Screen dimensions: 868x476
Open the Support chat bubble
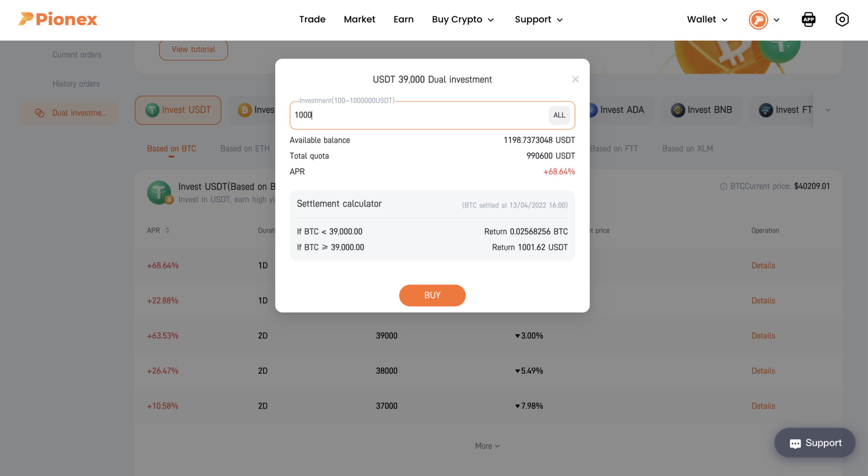pos(814,442)
